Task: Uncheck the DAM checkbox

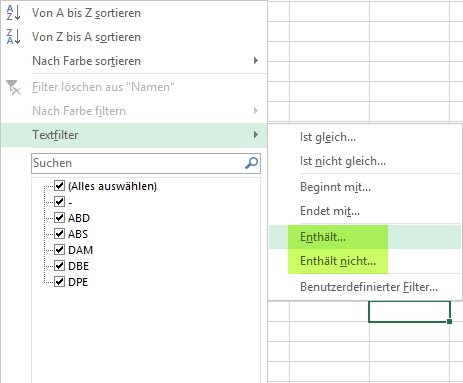Action: 60,249
